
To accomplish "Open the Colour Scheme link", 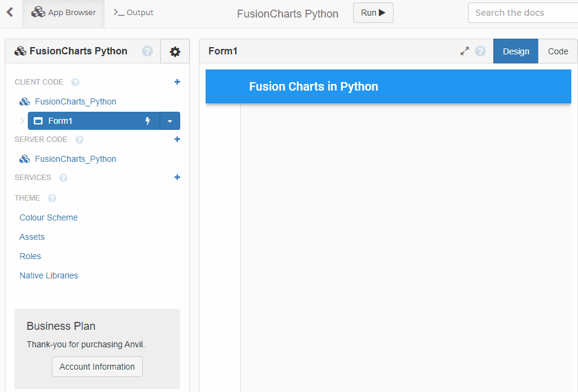I will (48, 217).
